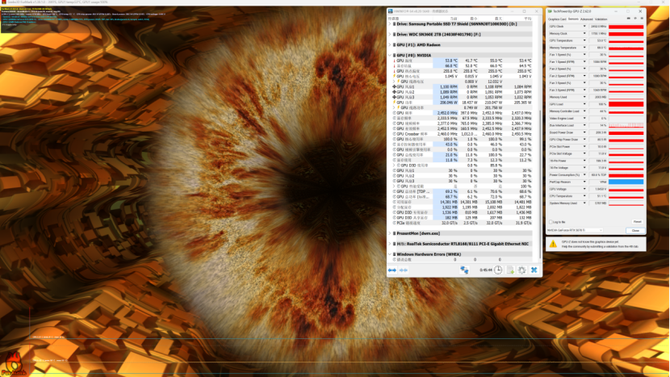Screen dimensions: 670x377
Task: Open HWiNFO network remote monitoring icon
Action: point(464,270)
